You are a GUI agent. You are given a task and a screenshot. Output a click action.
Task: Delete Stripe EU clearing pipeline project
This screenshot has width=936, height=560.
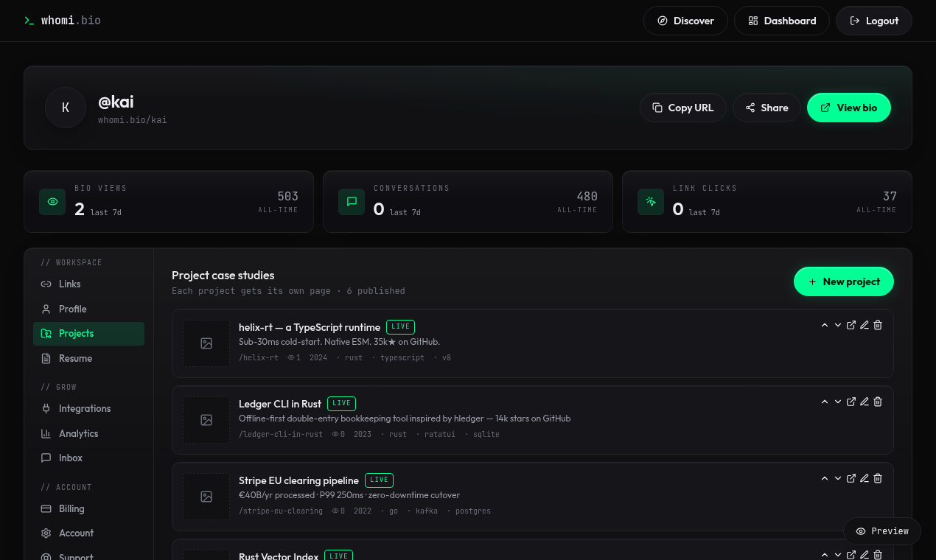pyautogui.click(x=878, y=478)
